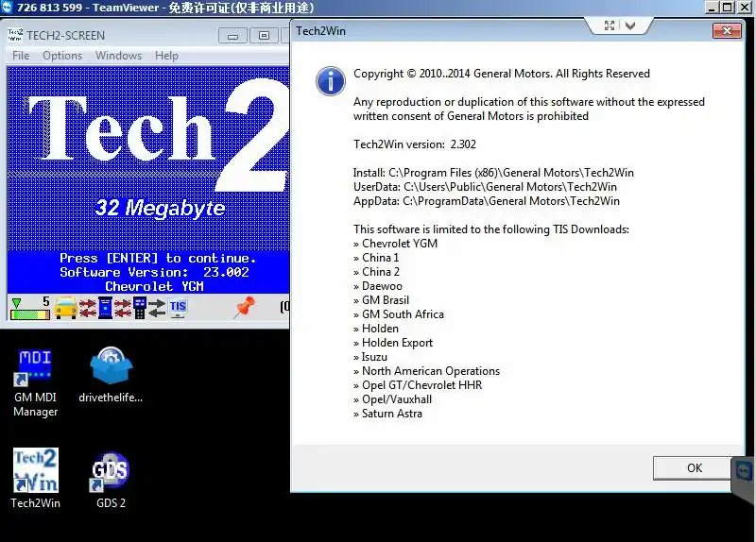Click '» GM South Africa' in the list
The image size is (756, 542).
tap(399, 314)
